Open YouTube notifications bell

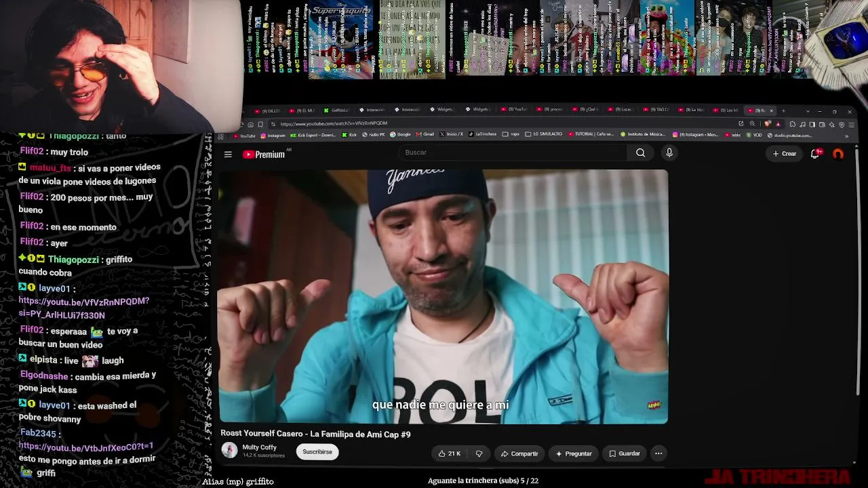tap(816, 154)
